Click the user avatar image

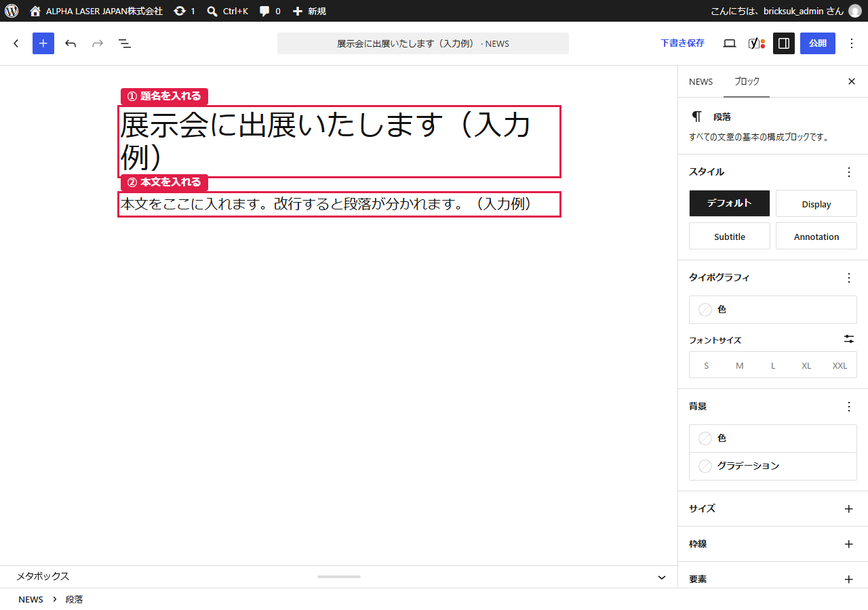854,11
